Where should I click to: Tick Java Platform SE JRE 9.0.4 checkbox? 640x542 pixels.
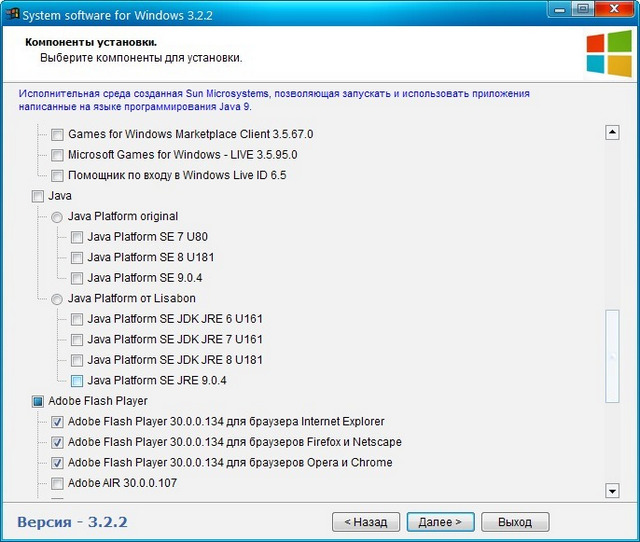point(77,381)
